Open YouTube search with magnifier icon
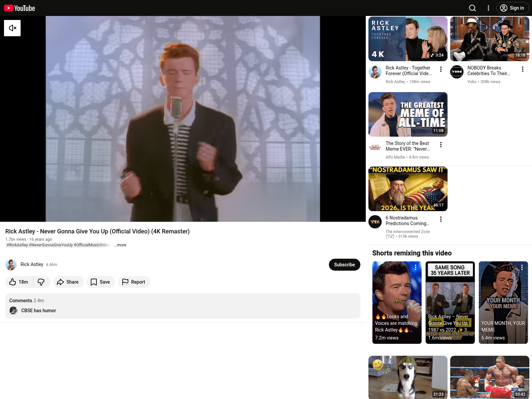Image resolution: width=532 pixels, height=399 pixels. point(472,8)
